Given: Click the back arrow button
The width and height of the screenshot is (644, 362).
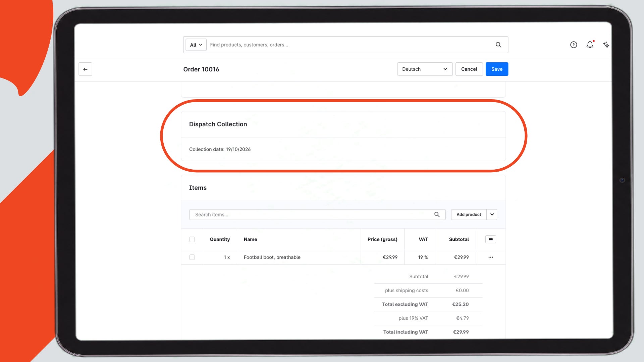Looking at the screenshot, I should tap(85, 69).
